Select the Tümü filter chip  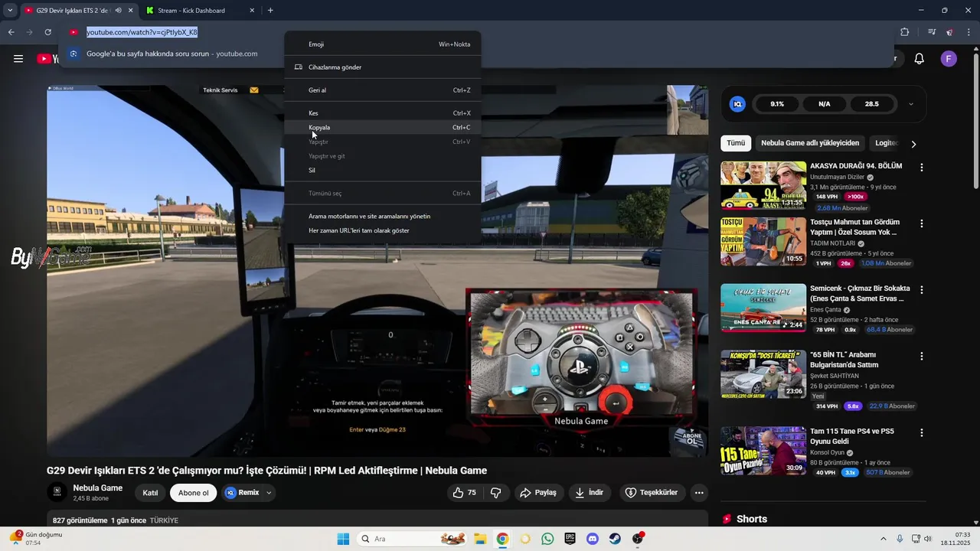[x=736, y=143]
